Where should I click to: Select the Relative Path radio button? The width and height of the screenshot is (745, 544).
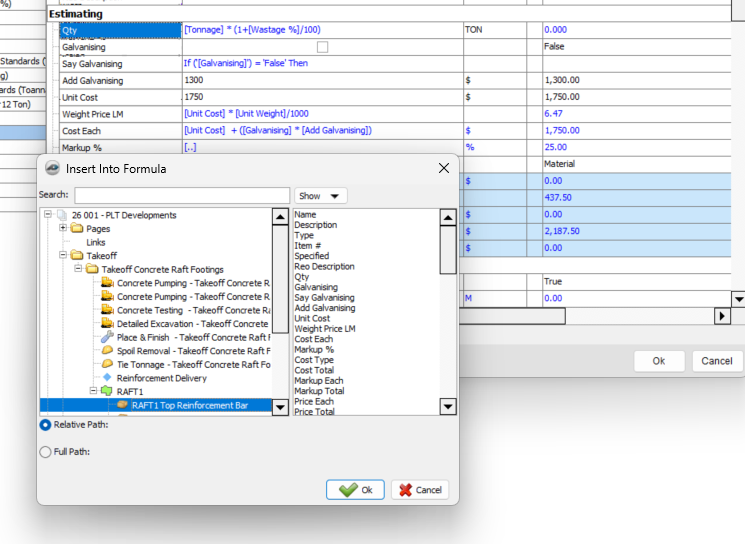click(x=45, y=425)
